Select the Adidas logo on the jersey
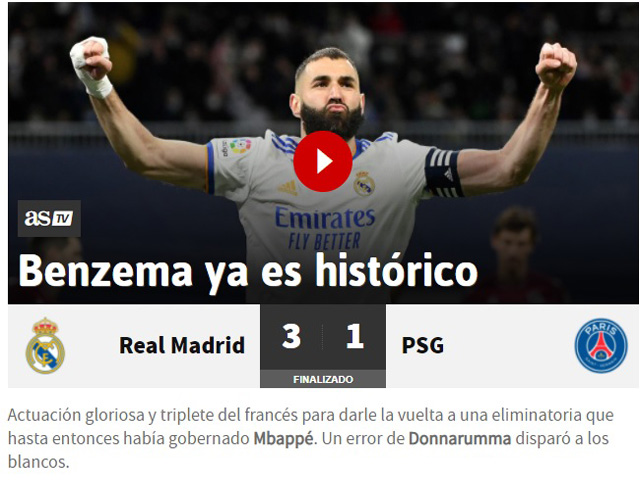 [288, 187]
